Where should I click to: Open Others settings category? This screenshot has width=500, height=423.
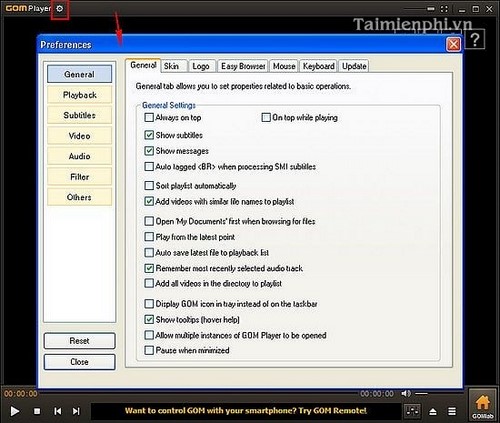click(79, 197)
